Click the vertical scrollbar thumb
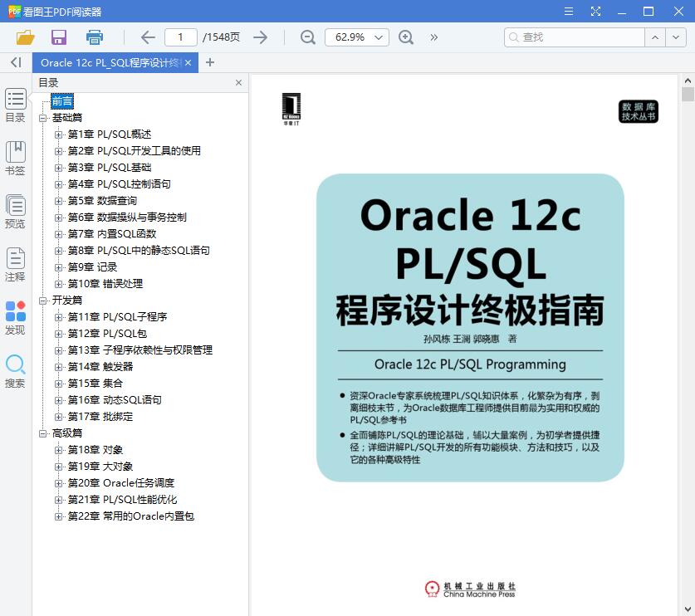Image resolution: width=695 pixels, height=616 pixels. (688, 94)
